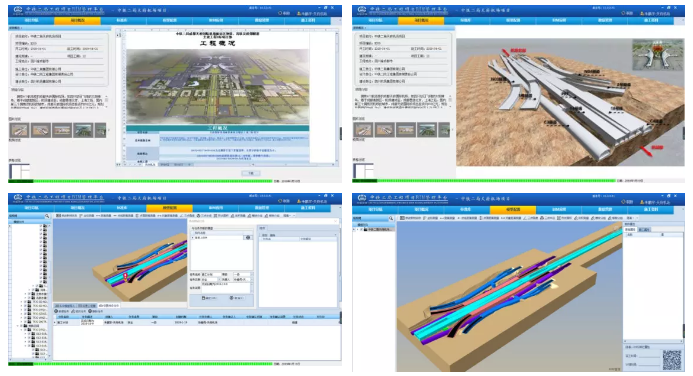The image size is (693, 376).
Task: Select the highlighted orange tab in top-left window
Action: click(77, 20)
